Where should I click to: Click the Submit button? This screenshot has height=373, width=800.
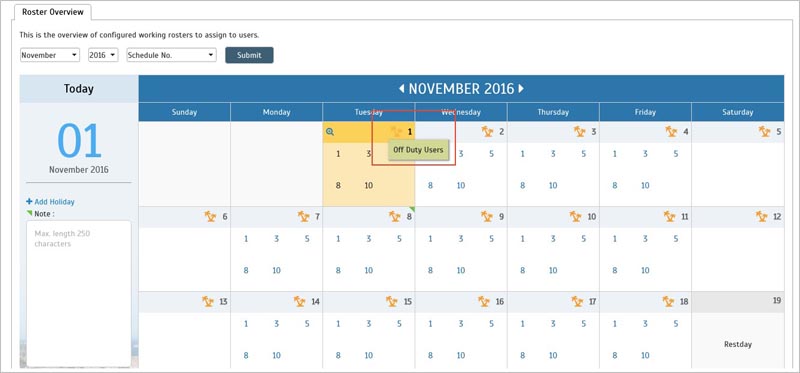pyautogui.click(x=249, y=55)
